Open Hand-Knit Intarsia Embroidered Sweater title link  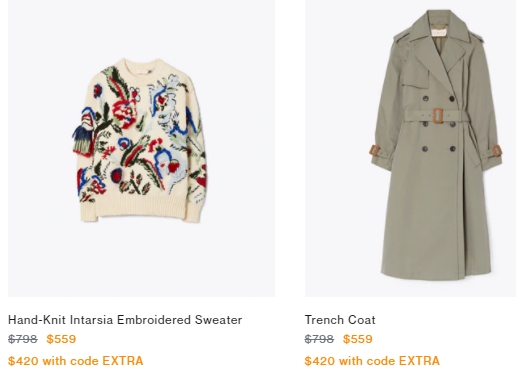tap(125, 320)
